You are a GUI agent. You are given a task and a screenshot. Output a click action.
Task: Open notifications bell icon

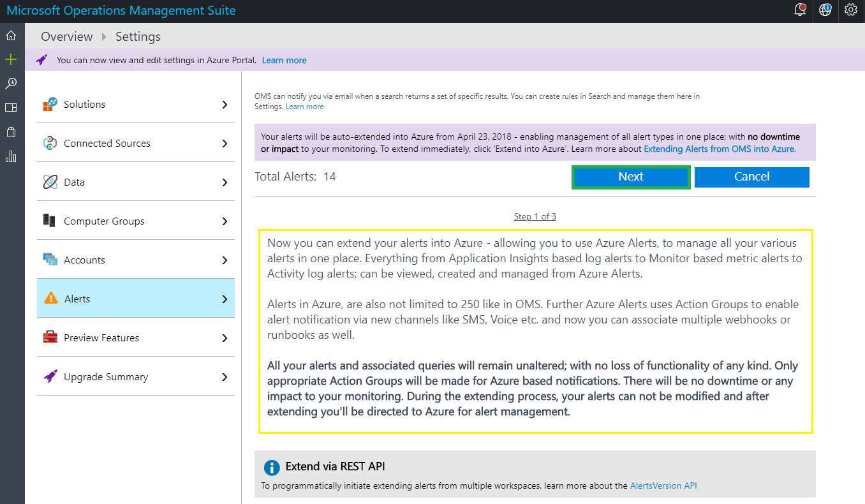(800, 10)
